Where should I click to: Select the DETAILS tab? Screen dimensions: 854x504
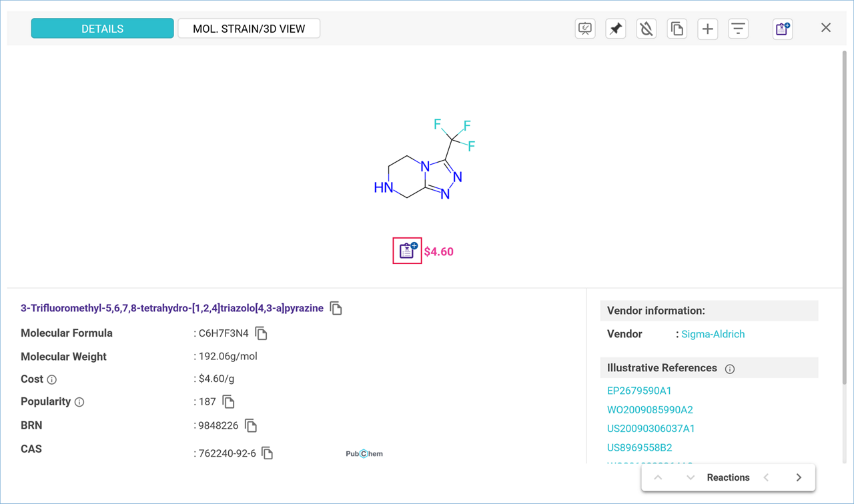[x=102, y=29]
